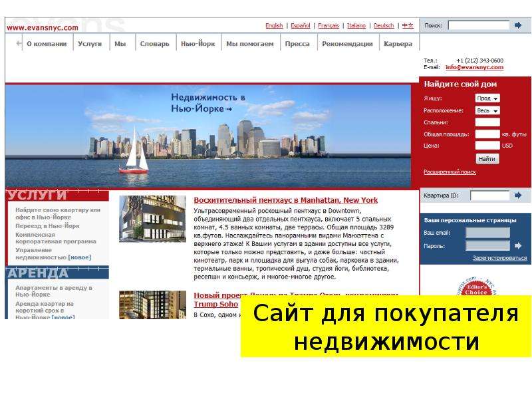Click the login arrow next to Пароль field
This screenshot has height=399, width=532.
(x=518, y=245)
